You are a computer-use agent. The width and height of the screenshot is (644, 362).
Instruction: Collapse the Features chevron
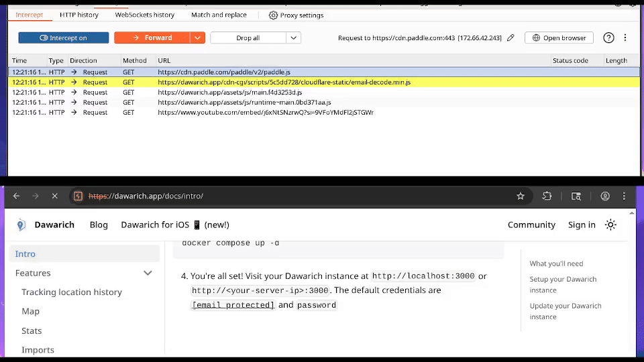(148, 273)
